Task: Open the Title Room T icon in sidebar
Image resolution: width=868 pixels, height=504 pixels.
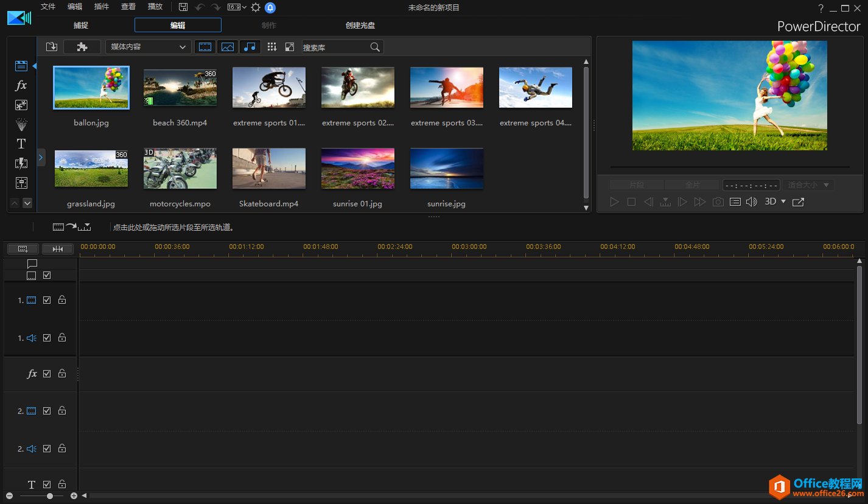Action: (x=21, y=144)
